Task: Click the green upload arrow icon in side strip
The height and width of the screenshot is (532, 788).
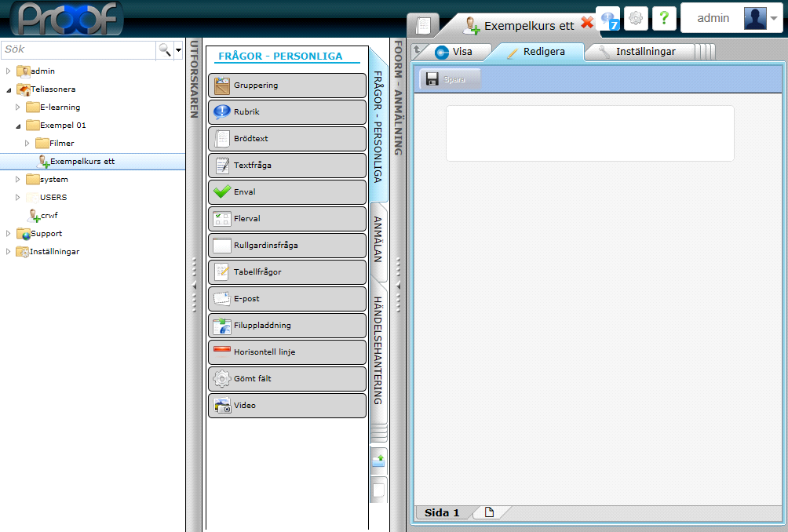Action: pos(378,461)
